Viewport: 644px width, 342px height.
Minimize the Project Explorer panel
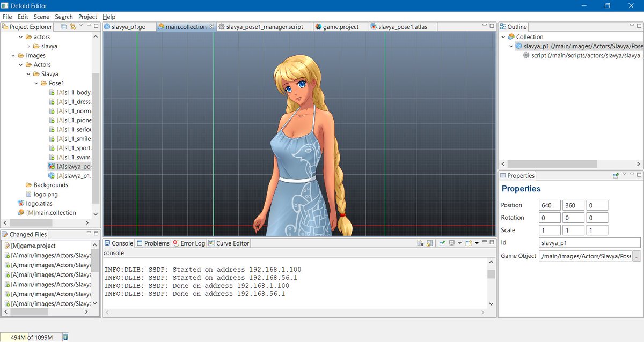(89, 25)
